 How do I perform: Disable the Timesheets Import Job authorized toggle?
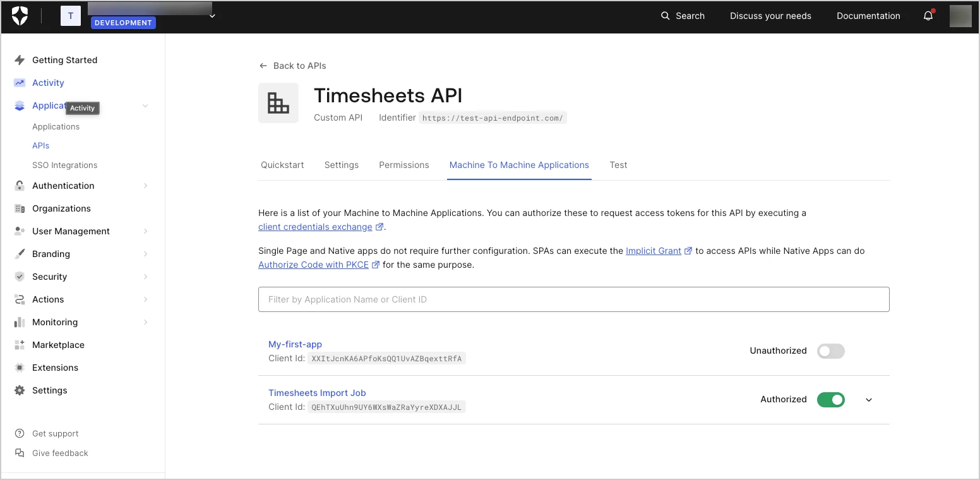coord(830,400)
